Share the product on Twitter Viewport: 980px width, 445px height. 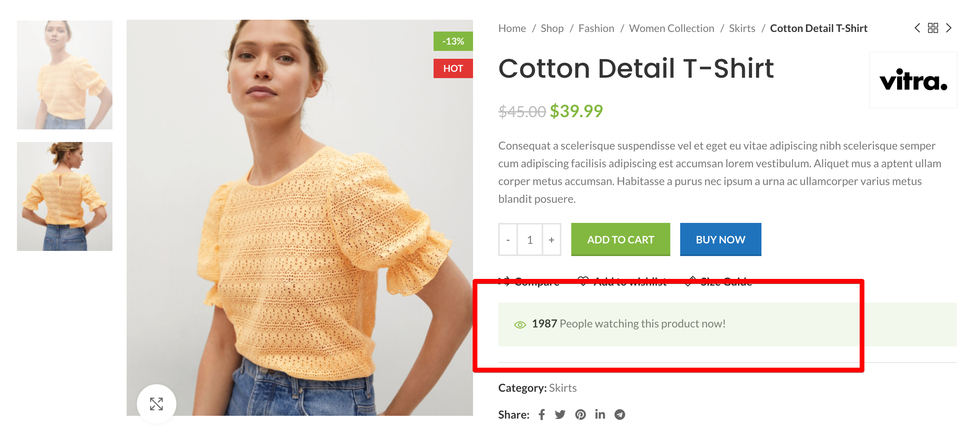pyautogui.click(x=560, y=415)
